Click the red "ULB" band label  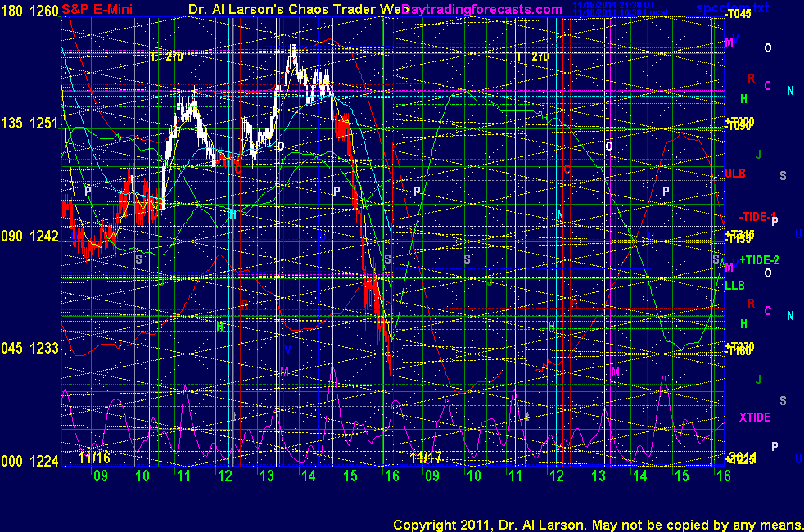tap(735, 174)
